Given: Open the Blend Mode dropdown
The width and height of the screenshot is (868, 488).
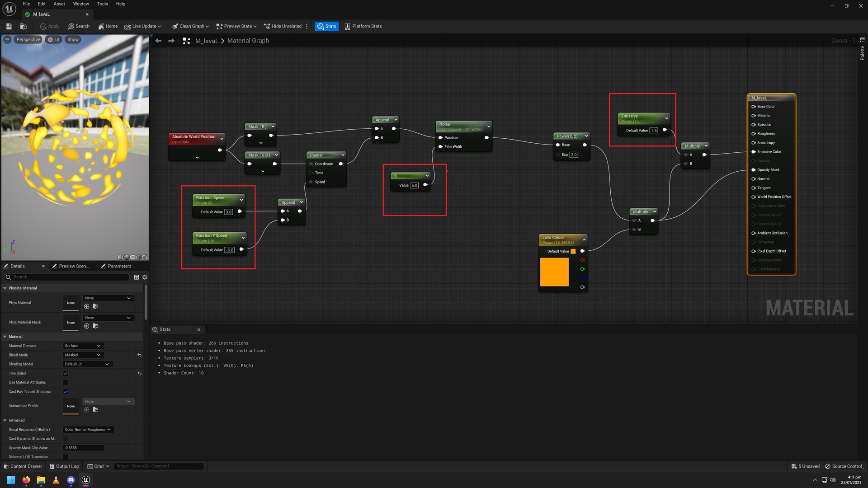Looking at the screenshot, I should point(83,355).
